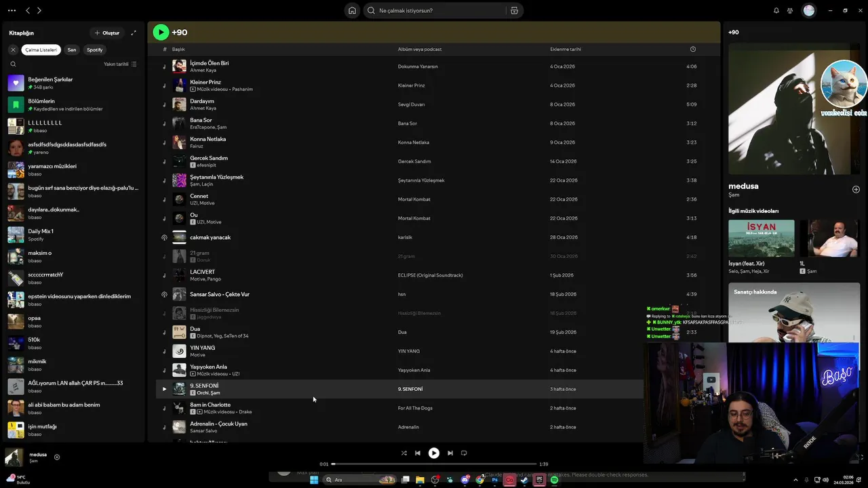Open the Daily Mix 1 playlist
Viewport: 868px width, 488px height.
73,235
